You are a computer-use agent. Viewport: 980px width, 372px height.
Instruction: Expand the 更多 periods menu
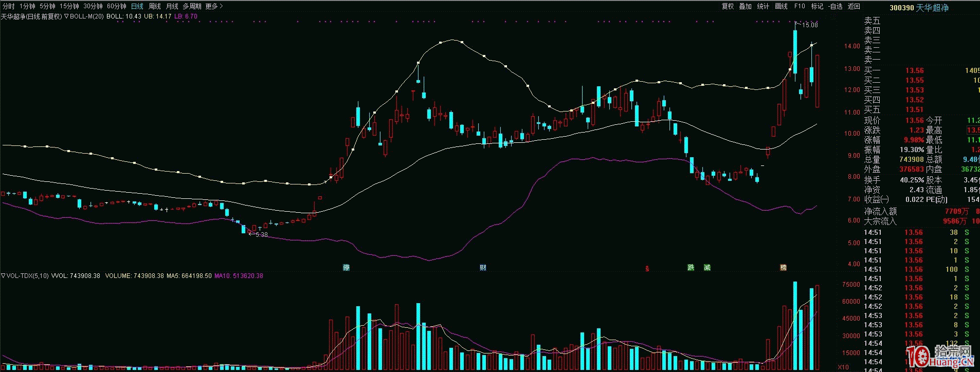214,6
